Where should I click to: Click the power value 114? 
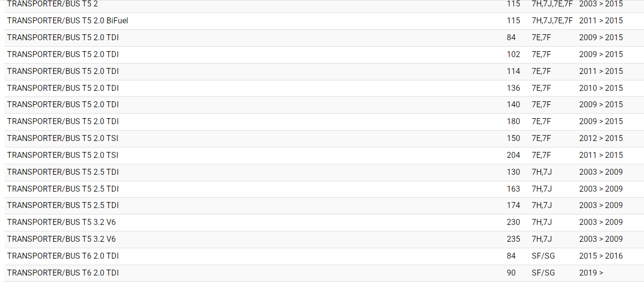513,71
